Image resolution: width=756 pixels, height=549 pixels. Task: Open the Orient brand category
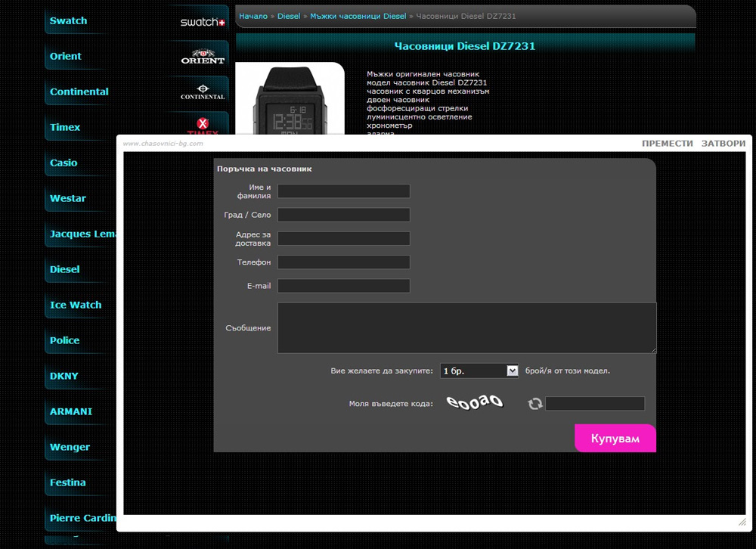(66, 56)
